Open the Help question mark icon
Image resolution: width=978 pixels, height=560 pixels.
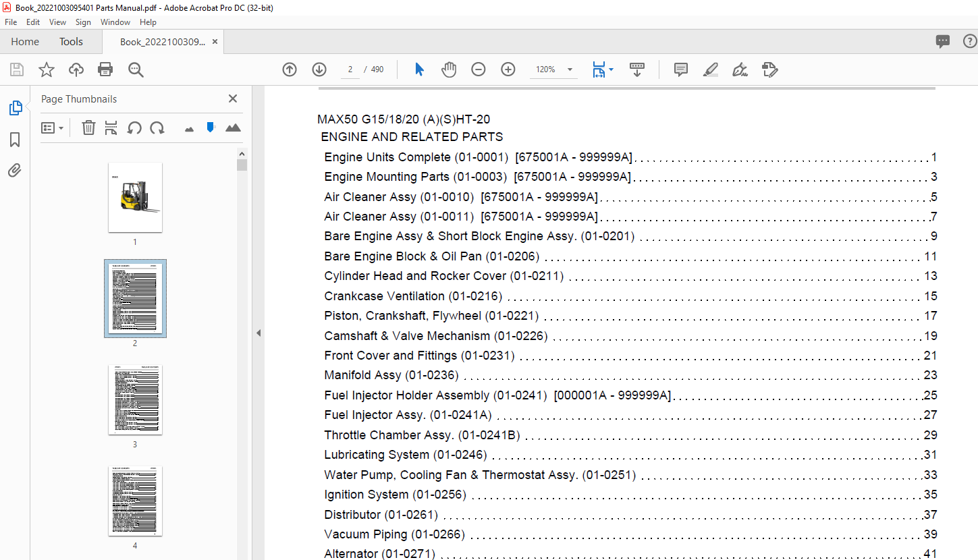click(969, 42)
